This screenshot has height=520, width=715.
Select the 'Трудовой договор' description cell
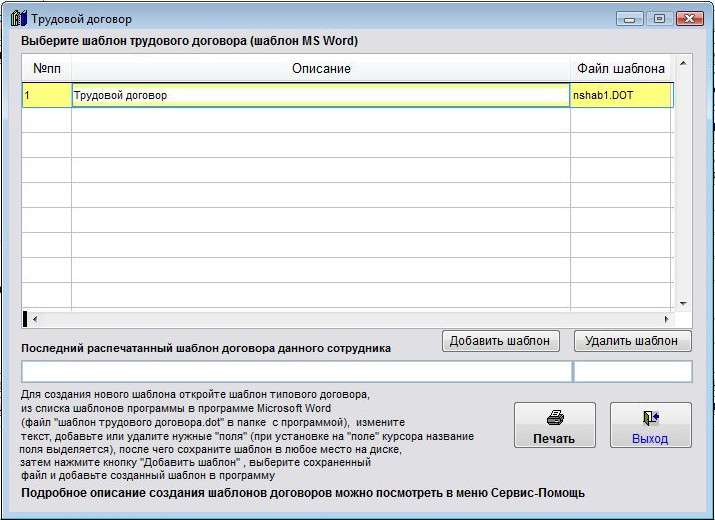click(x=321, y=95)
